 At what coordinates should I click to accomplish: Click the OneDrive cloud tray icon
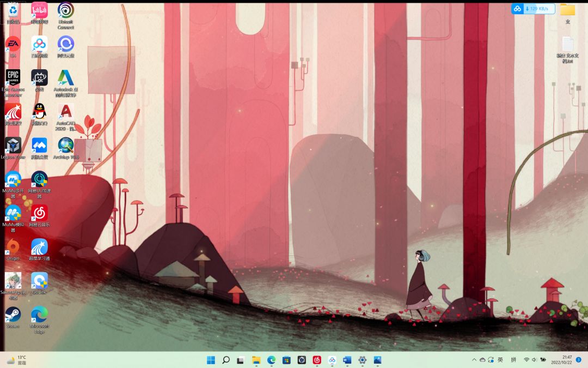[x=482, y=360]
